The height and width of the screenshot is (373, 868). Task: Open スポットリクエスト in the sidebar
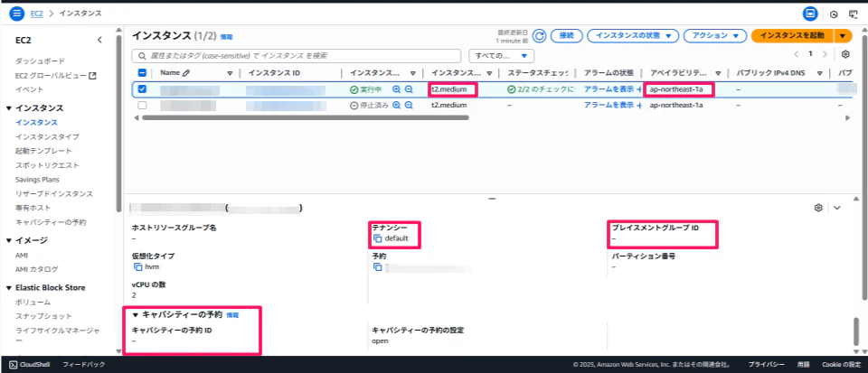click(x=47, y=165)
